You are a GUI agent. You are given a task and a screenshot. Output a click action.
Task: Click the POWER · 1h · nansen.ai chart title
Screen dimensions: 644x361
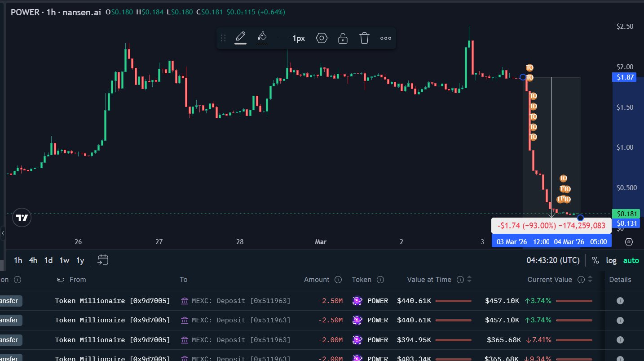coord(56,12)
